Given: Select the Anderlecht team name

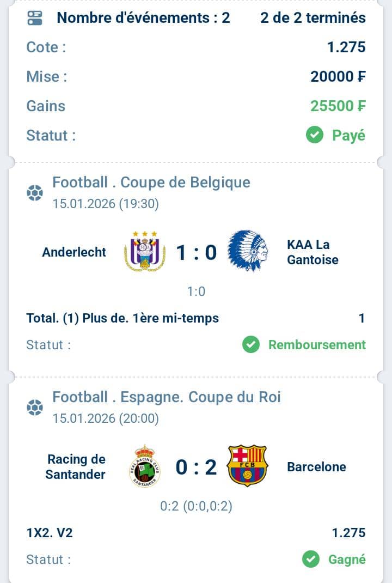Looking at the screenshot, I should click(74, 252).
